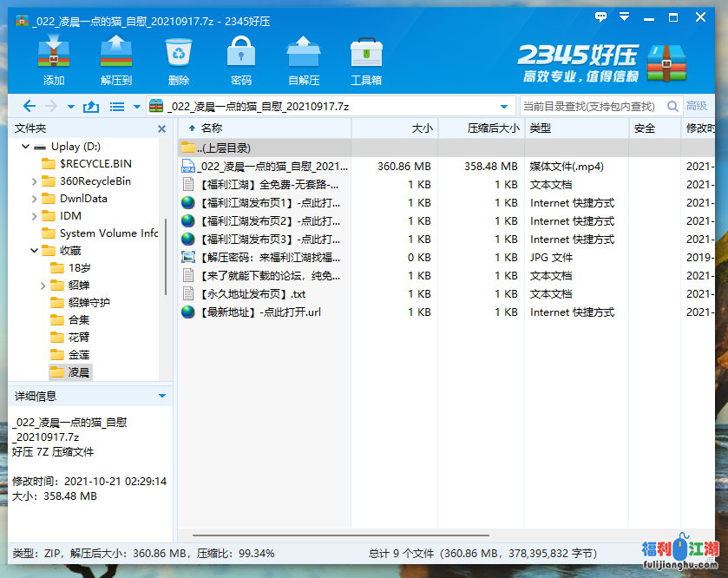728x578 pixels.
Task: Close the 文件夹 folder pane
Action: tap(161, 128)
